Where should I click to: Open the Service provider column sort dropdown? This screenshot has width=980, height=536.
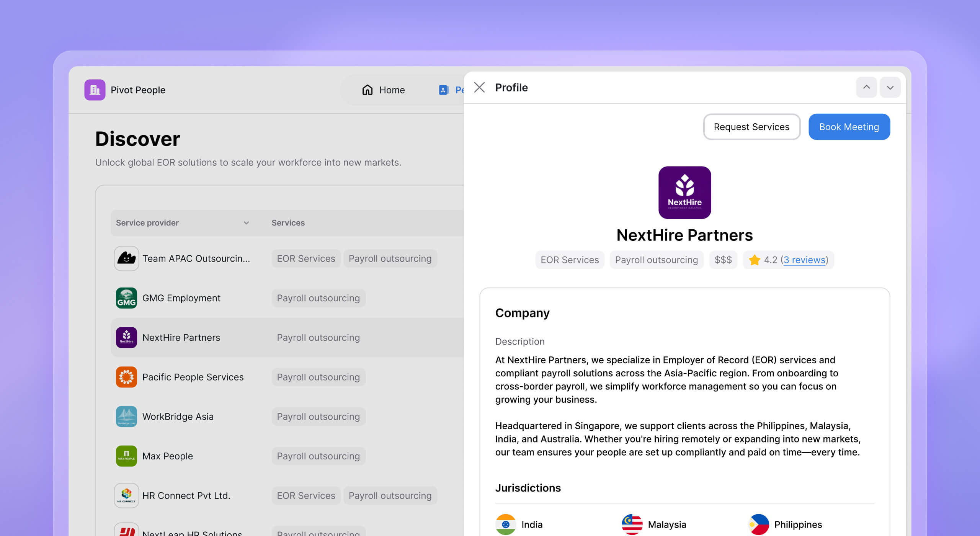click(246, 223)
